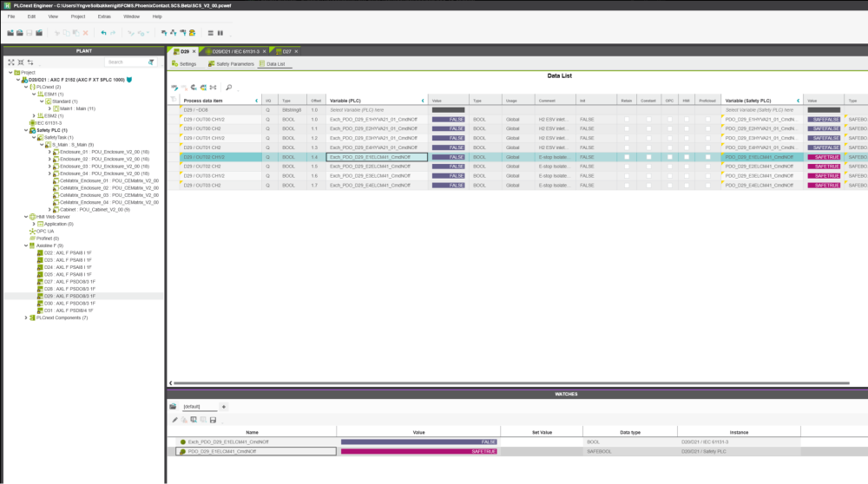Click the purple FALSE value bar in Watches

419,441
